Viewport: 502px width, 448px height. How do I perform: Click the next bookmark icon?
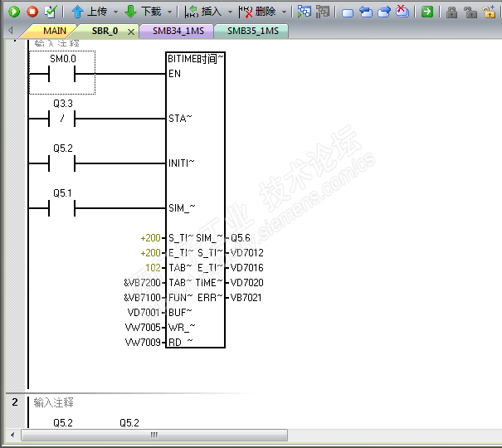[x=384, y=12]
